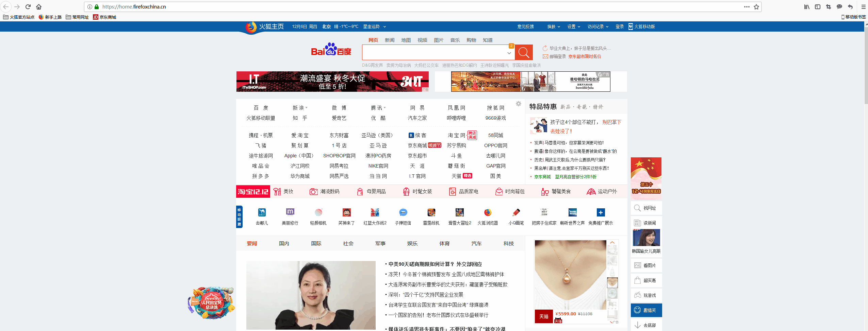This screenshot has height=331, width=868.
Task: Click the 登录 link
Action: click(x=620, y=27)
